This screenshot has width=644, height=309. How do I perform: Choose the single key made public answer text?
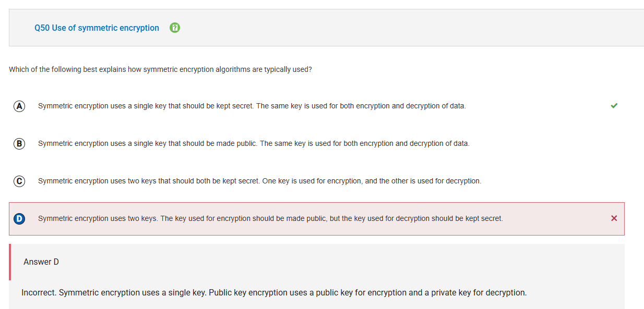(x=254, y=143)
